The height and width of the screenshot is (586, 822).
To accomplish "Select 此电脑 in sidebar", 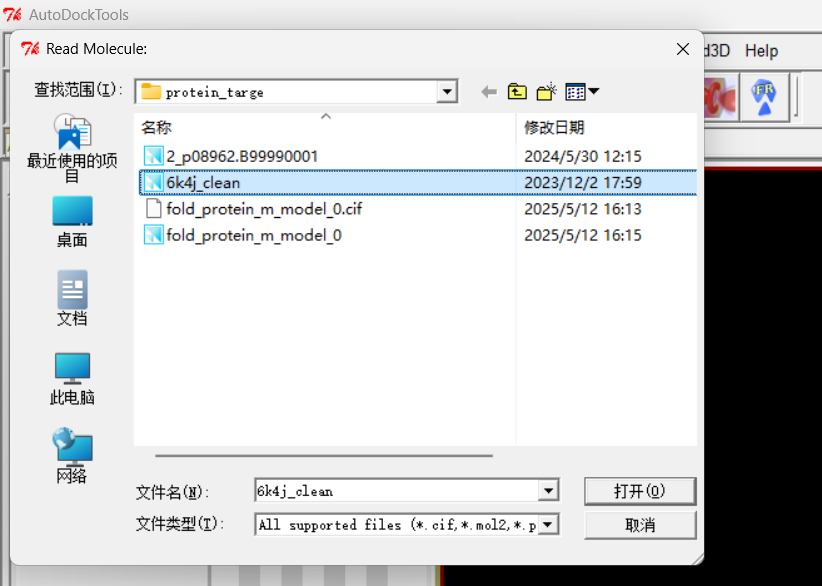I will pos(72,378).
